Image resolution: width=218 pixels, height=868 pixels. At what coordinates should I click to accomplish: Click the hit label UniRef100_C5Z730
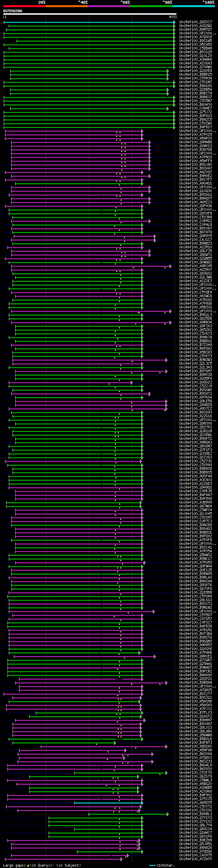(196, 461)
